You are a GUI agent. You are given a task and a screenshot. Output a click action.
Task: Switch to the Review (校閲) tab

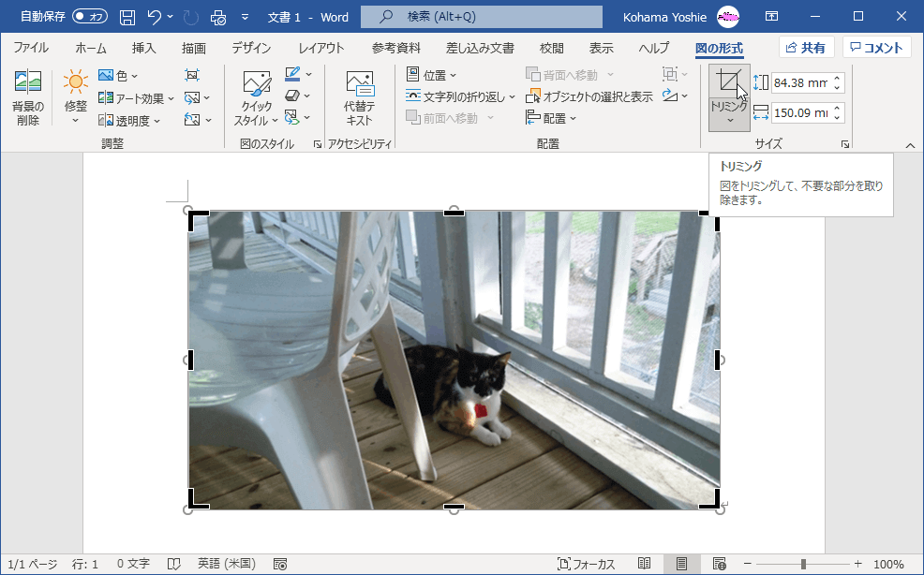[x=552, y=48]
